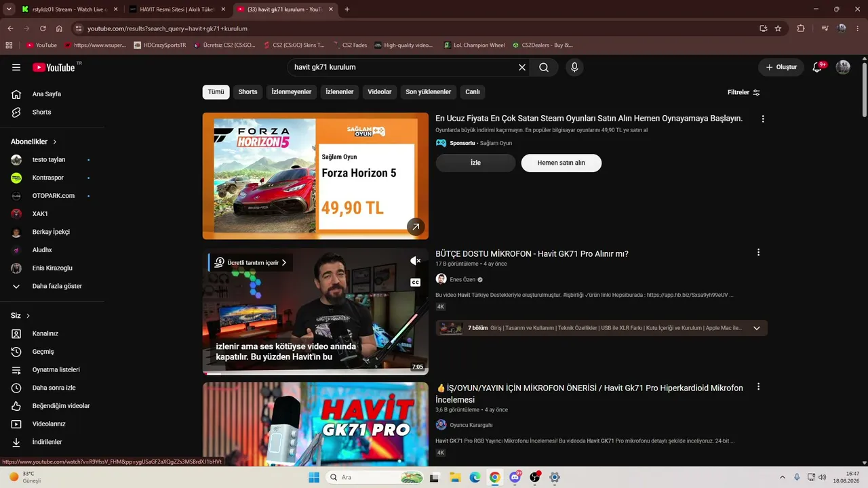The height and width of the screenshot is (488, 868).
Task: Unmute the Enes Özen video preview
Action: (x=416, y=261)
